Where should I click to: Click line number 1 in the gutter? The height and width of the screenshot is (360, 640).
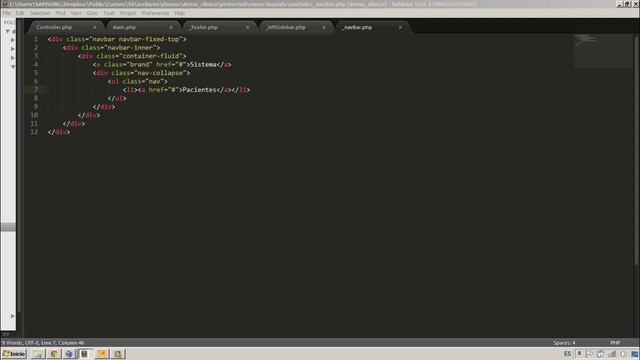click(x=36, y=39)
